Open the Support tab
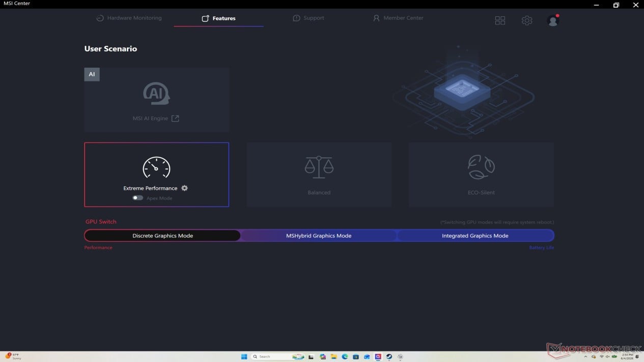Screen dimensions: 644x362 [309, 18]
